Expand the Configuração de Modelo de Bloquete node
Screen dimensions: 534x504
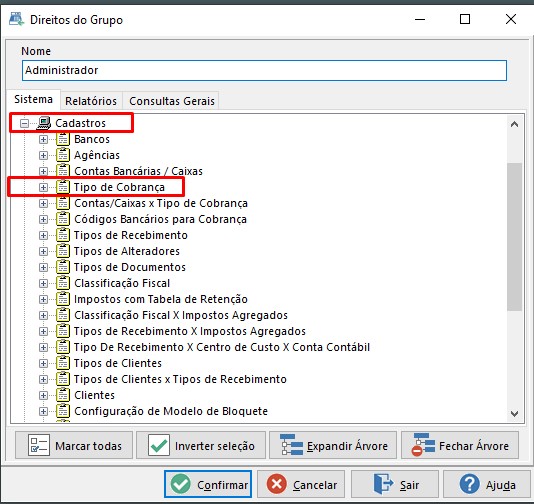(x=43, y=411)
